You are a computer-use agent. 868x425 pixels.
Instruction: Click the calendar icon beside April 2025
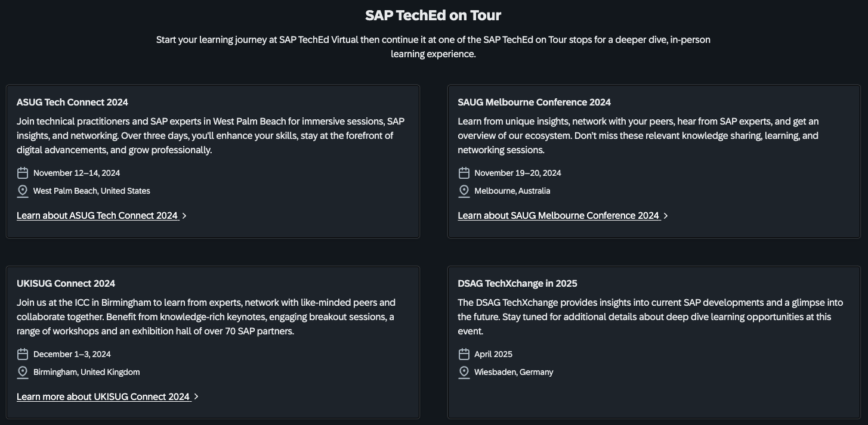click(464, 354)
